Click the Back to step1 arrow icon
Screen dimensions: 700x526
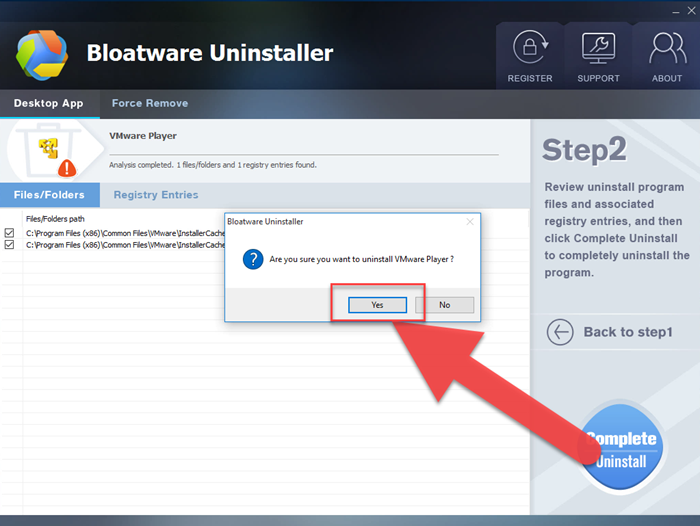tap(560, 332)
